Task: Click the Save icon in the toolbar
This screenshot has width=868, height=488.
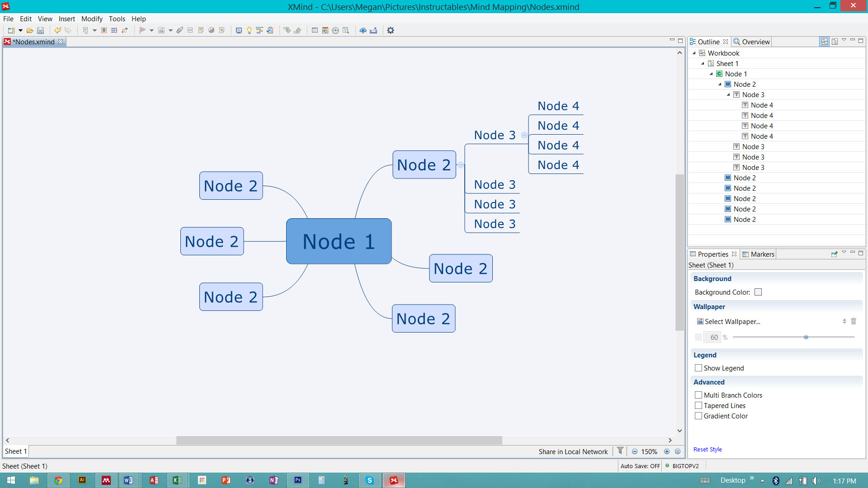Action: (x=40, y=30)
